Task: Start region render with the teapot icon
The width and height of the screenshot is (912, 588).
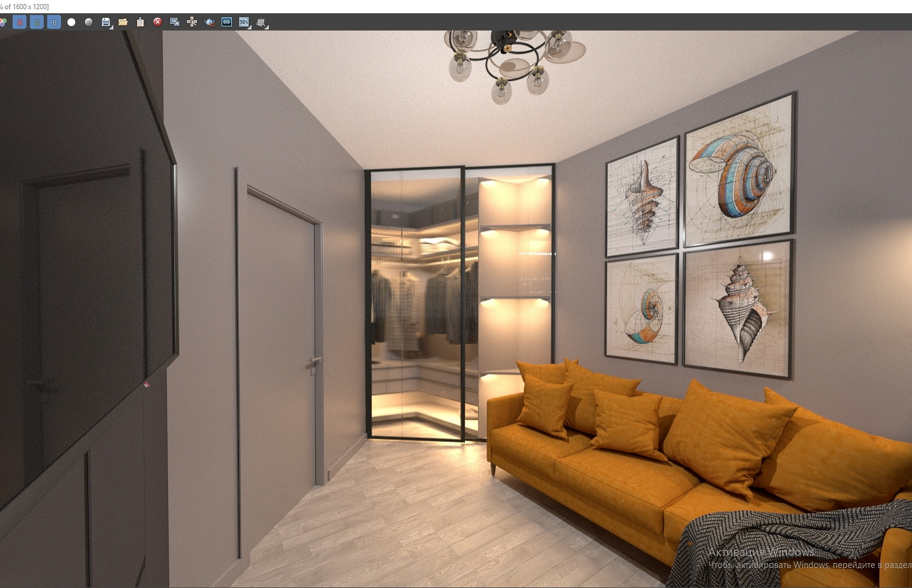Action: click(x=209, y=22)
